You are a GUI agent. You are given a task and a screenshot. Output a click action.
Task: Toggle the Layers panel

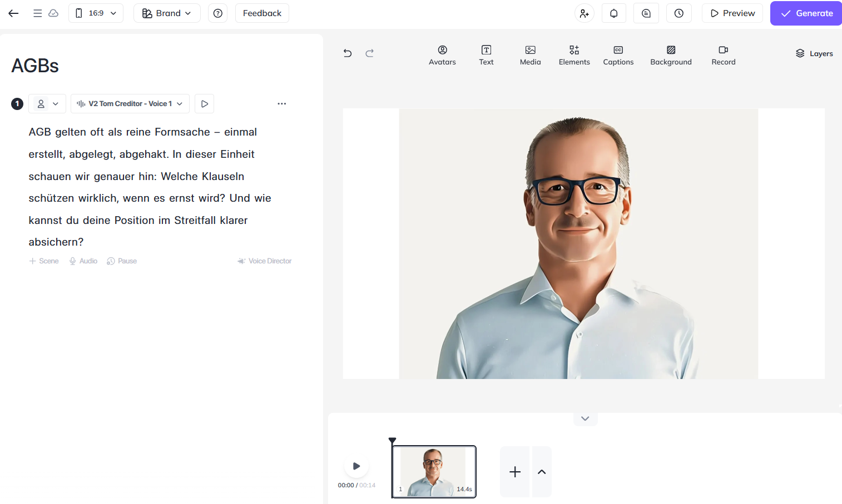coord(814,53)
